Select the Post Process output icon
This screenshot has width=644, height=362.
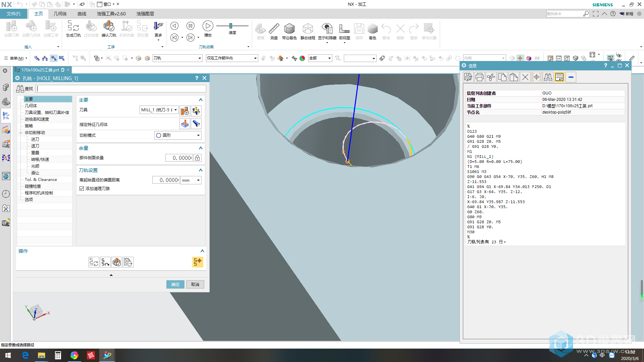pos(128,262)
